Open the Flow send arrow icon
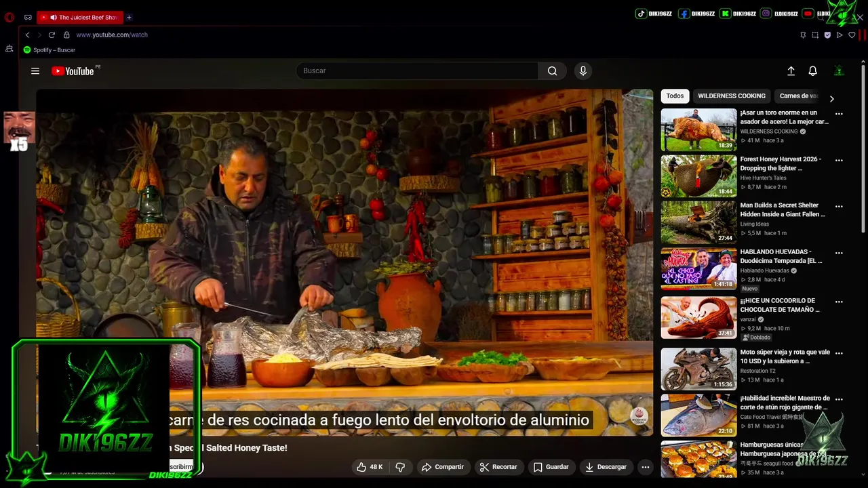 pyautogui.click(x=840, y=35)
